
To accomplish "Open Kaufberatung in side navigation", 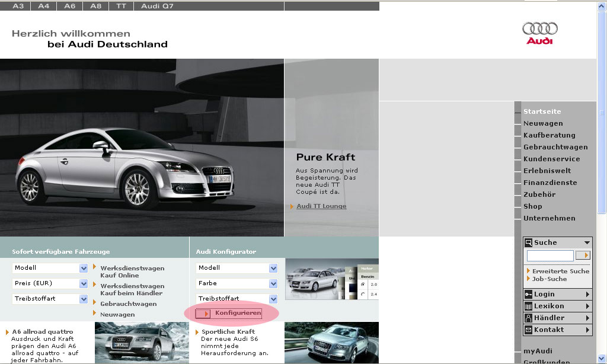I will (550, 135).
